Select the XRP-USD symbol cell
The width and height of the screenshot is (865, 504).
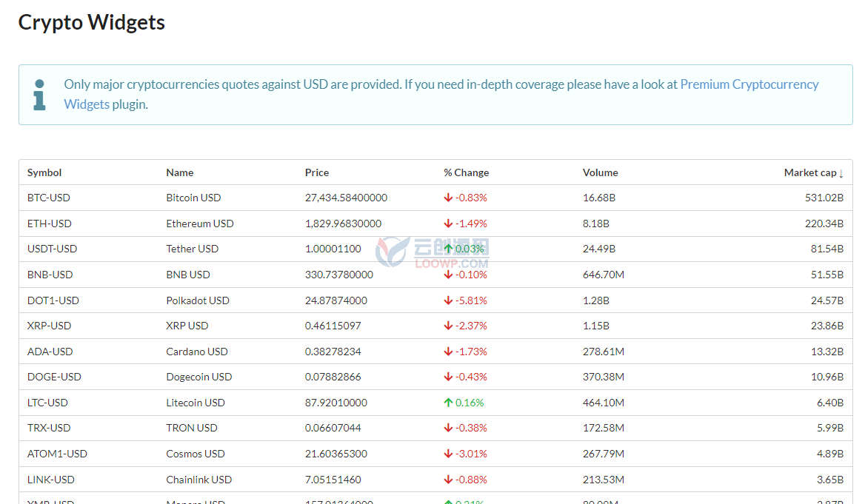coord(49,326)
